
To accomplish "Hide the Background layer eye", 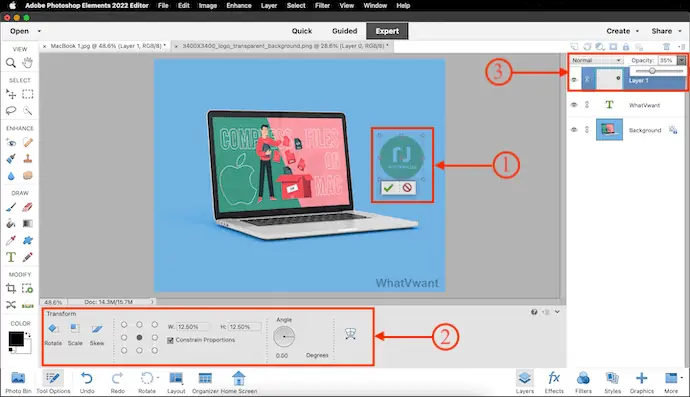I will 574,130.
